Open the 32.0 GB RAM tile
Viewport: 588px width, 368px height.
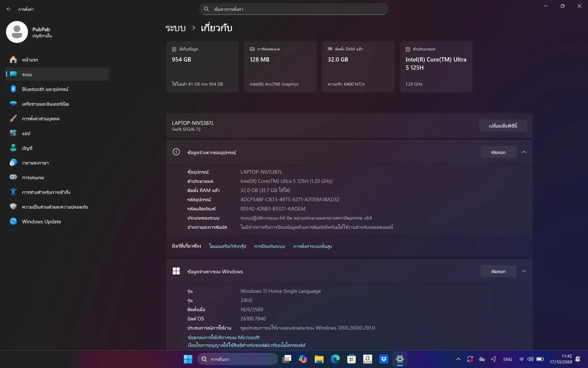pos(358,67)
